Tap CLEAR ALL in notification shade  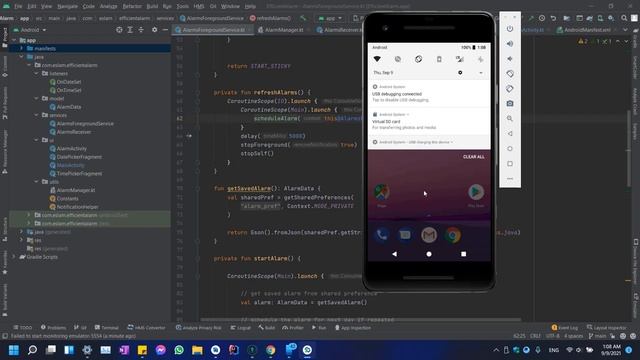click(473, 157)
